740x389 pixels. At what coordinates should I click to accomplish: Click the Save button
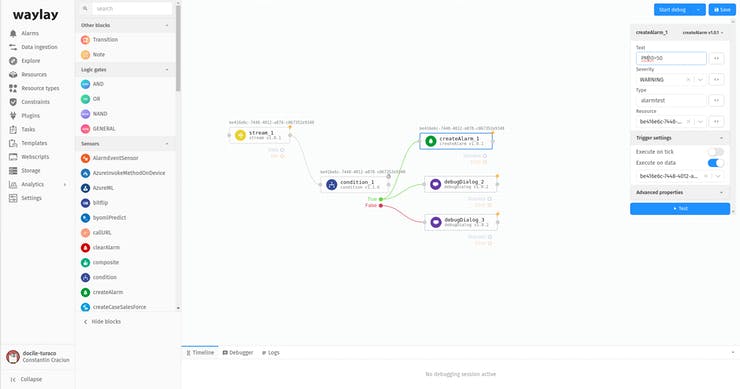(722, 9)
